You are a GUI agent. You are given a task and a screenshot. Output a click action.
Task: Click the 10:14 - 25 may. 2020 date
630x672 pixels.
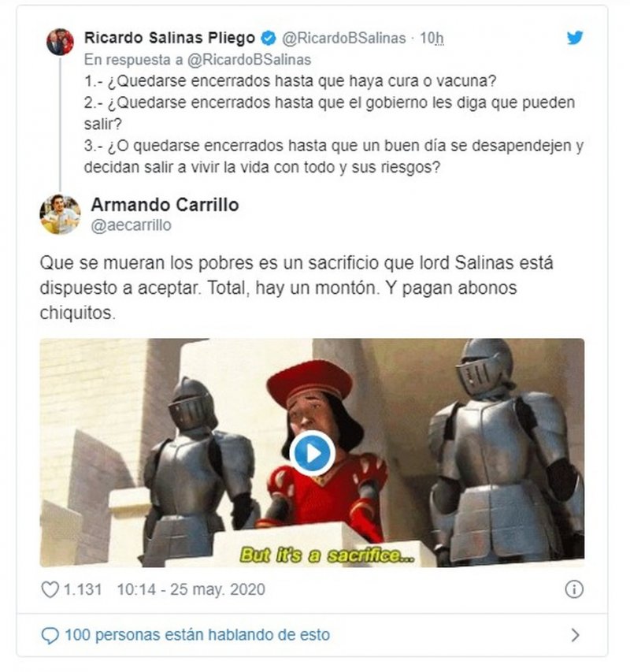[191, 590]
